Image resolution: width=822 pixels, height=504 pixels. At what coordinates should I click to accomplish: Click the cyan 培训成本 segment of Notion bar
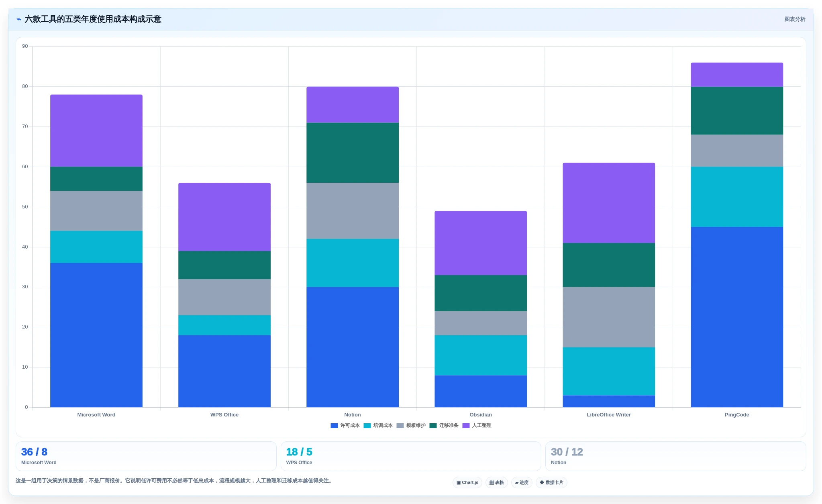(x=353, y=263)
